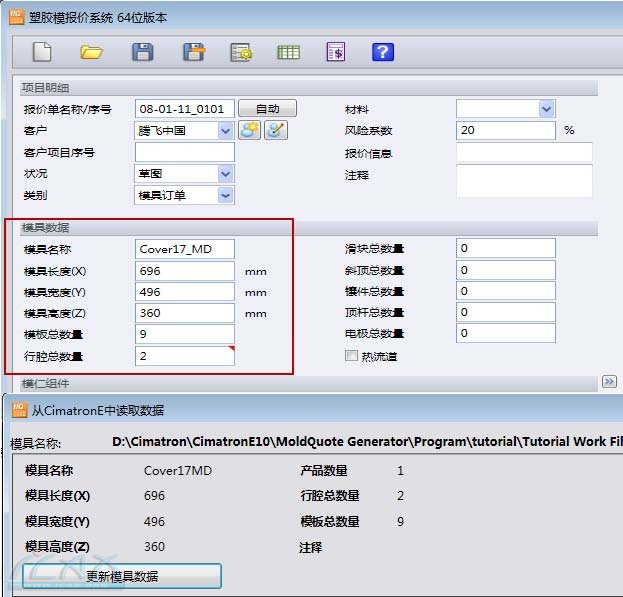
Task: Click the 风险系数 field showing 20
Action: coord(505,130)
